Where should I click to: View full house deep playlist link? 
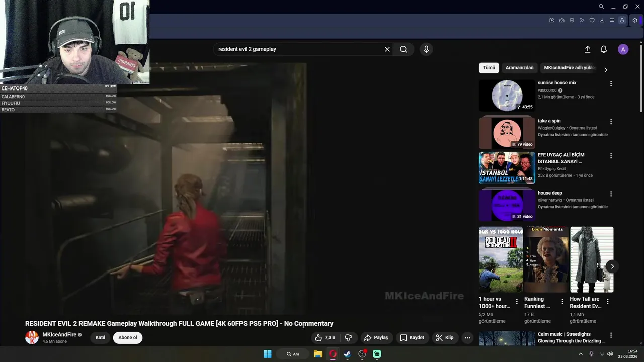(x=573, y=207)
